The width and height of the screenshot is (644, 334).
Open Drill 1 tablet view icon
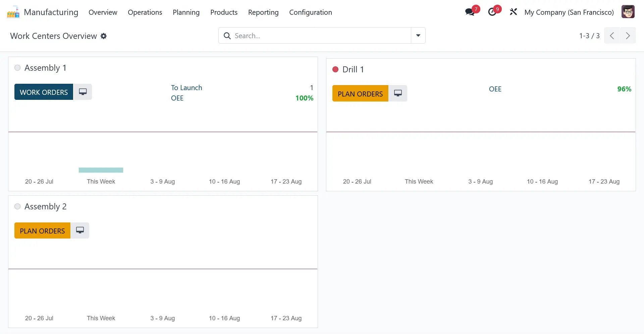pos(398,93)
